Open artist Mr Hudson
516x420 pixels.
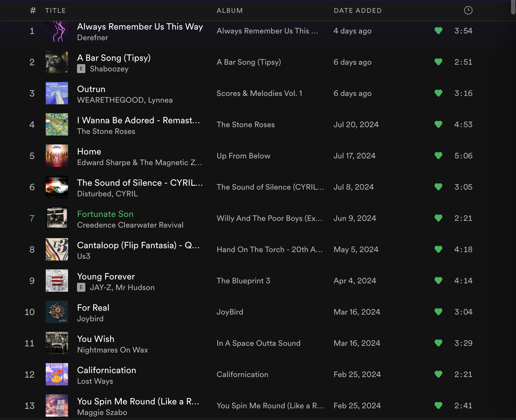coord(135,288)
